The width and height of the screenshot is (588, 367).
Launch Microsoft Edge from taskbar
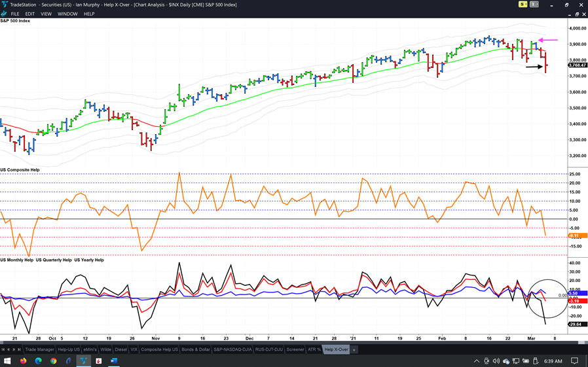tap(38, 361)
